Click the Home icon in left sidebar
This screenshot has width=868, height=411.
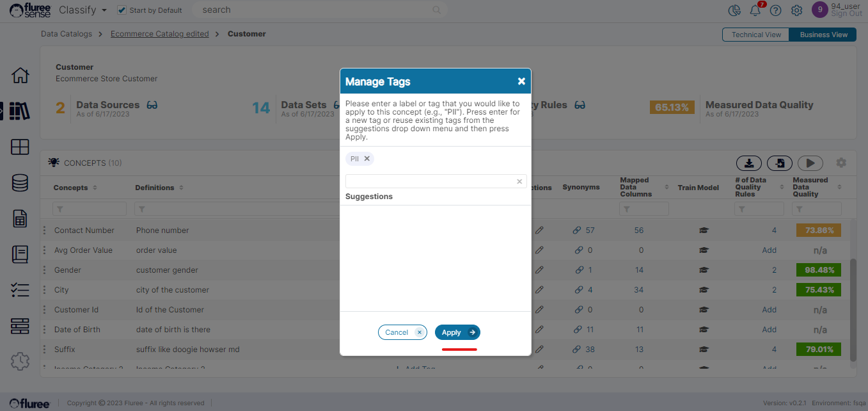20,75
